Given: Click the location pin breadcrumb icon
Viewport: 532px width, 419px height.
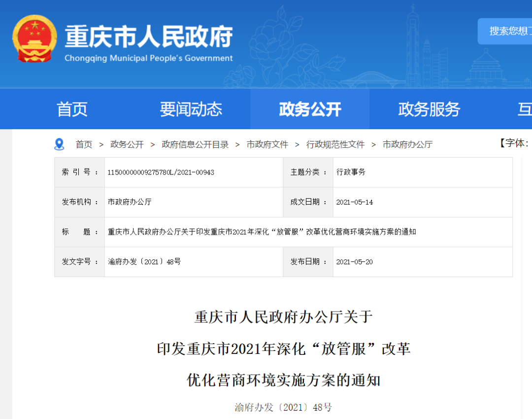Looking at the screenshot, I should (60, 143).
